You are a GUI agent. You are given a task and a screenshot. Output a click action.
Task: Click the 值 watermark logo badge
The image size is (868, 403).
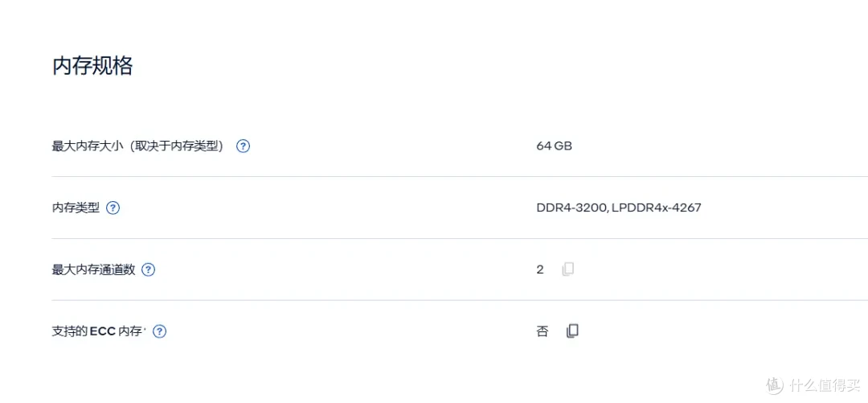776,384
